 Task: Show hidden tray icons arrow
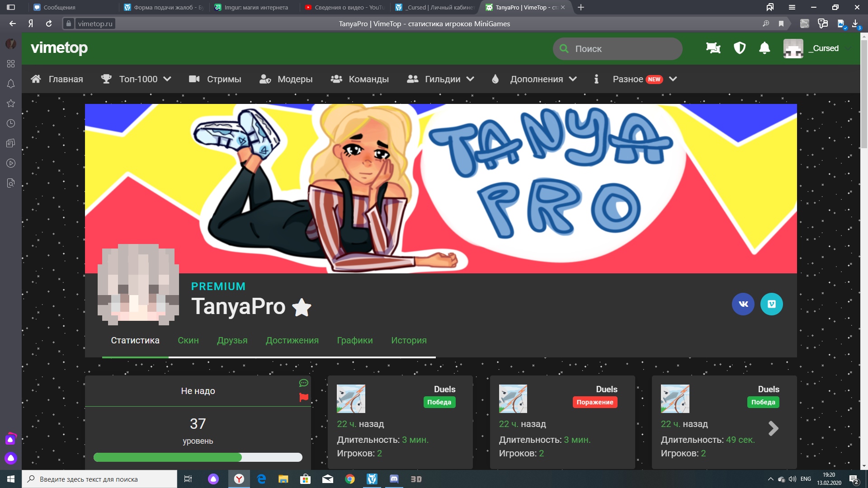(x=770, y=479)
